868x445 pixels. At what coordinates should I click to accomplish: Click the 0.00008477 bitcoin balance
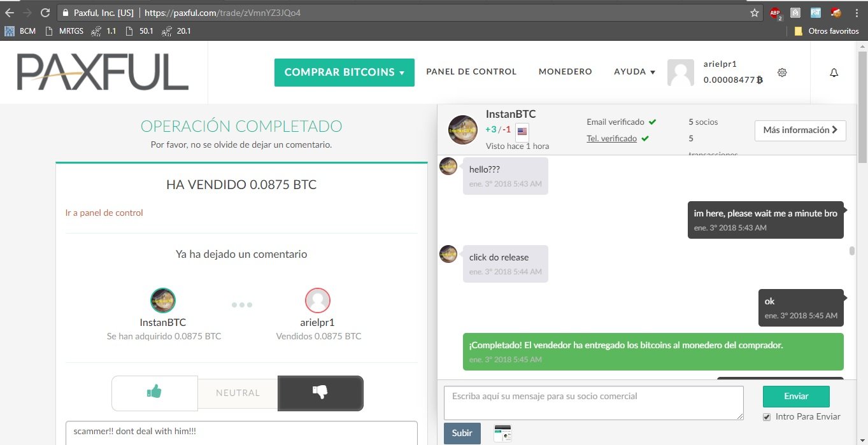(733, 80)
